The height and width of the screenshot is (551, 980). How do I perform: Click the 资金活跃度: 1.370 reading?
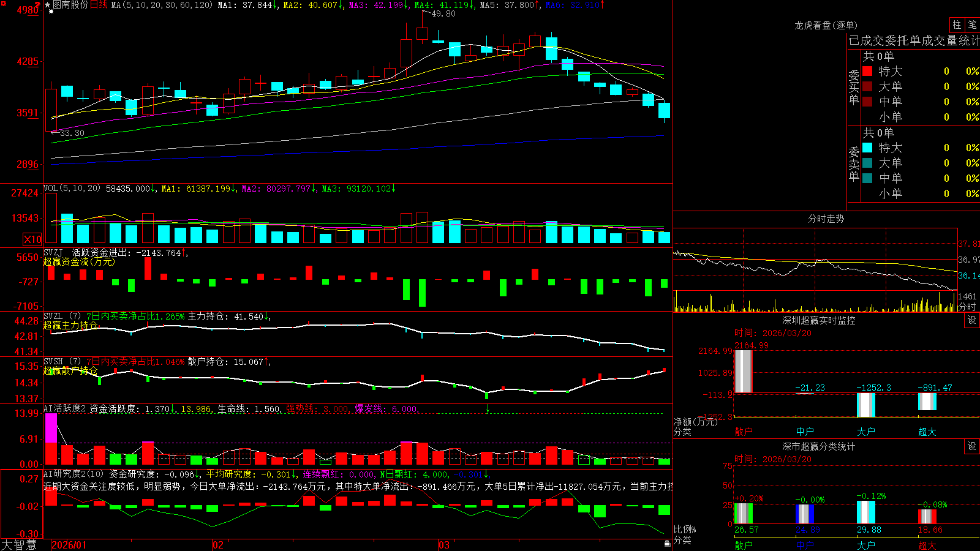coord(129,409)
